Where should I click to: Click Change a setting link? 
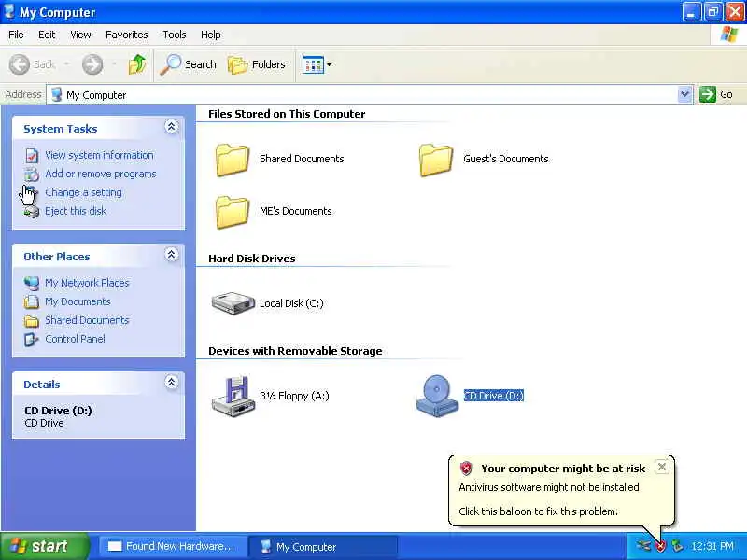pos(83,192)
